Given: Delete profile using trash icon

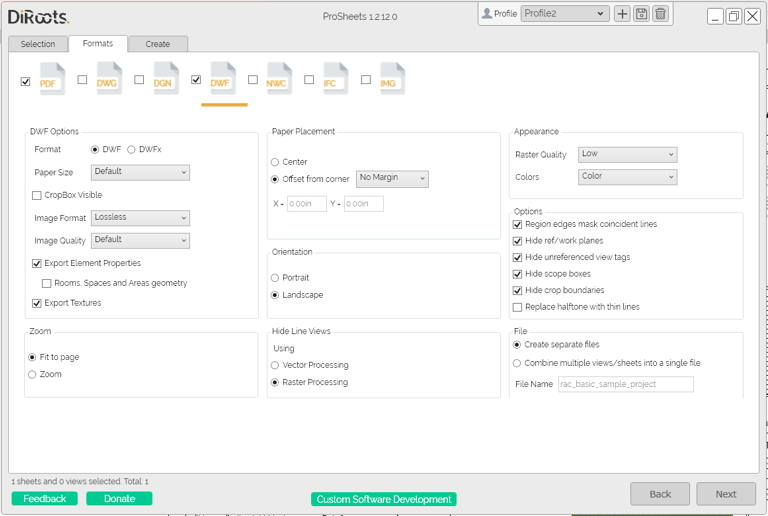Looking at the screenshot, I should pyautogui.click(x=660, y=14).
